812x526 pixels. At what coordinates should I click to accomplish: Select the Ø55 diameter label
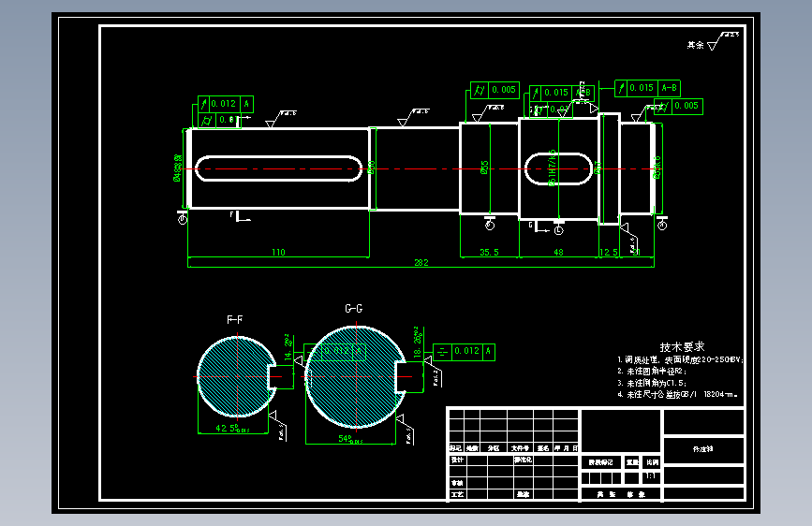485,168
